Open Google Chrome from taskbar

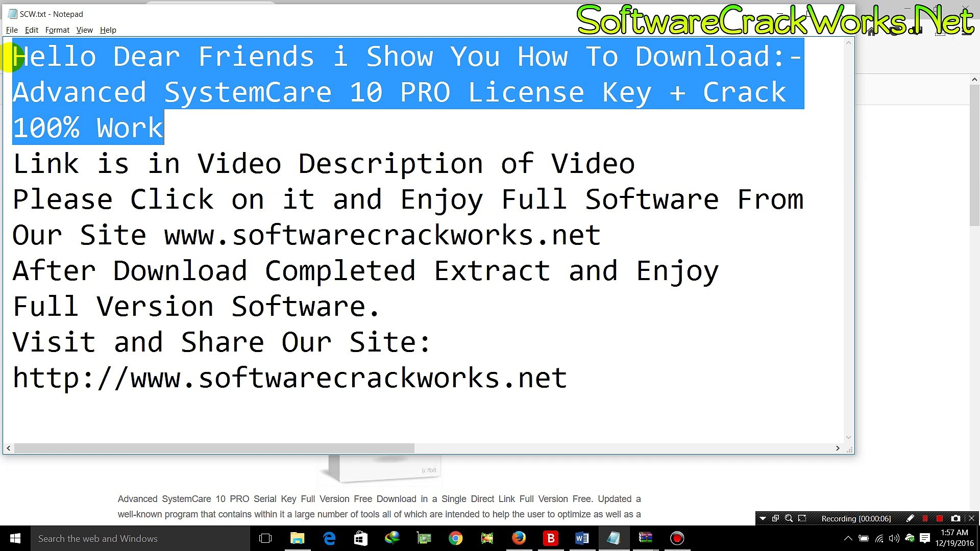[455, 538]
